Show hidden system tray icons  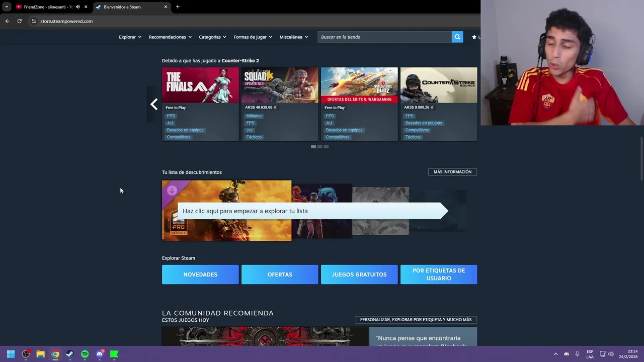pyautogui.click(x=555, y=354)
